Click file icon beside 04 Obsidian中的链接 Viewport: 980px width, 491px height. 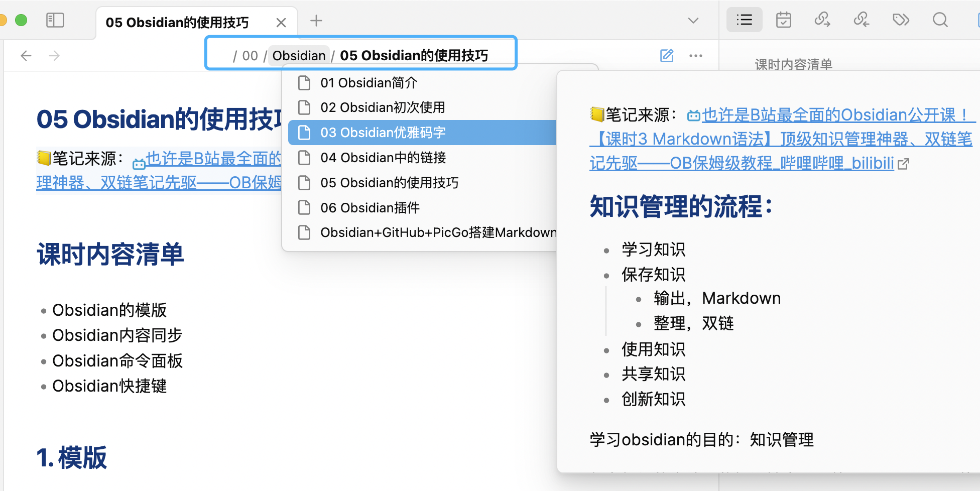point(304,158)
